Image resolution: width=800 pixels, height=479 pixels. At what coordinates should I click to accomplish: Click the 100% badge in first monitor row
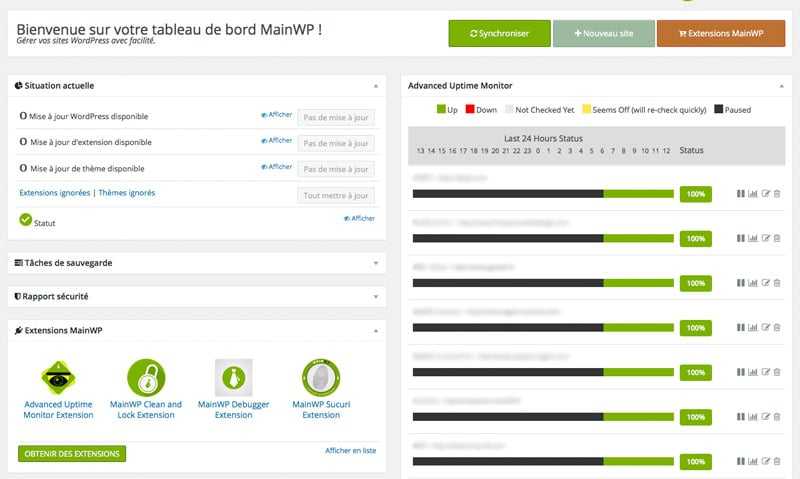click(x=696, y=194)
